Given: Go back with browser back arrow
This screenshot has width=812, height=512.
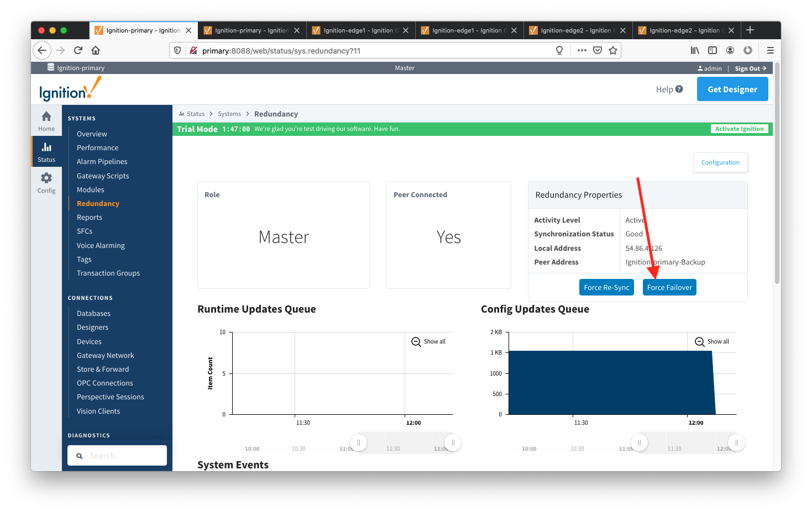Looking at the screenshot, I should point(42,50).
